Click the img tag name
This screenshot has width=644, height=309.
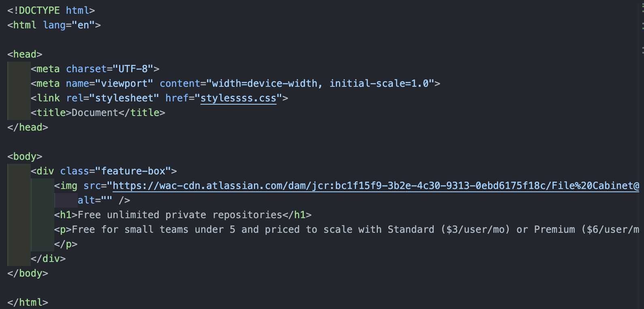[68, 186]
